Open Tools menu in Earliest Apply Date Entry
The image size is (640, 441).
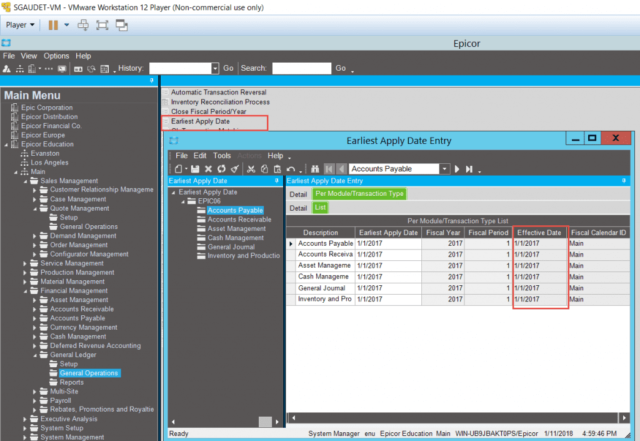pyautogui.click(x=222, y=156)
